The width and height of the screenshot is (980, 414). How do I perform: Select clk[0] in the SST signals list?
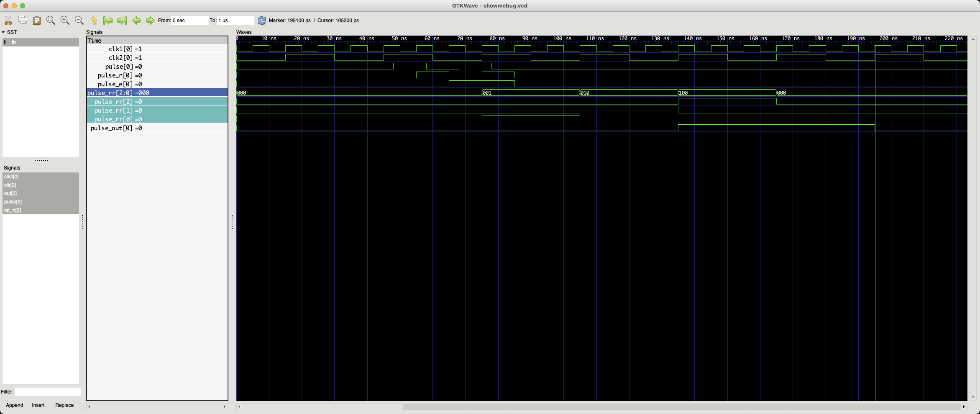point(41,185)
